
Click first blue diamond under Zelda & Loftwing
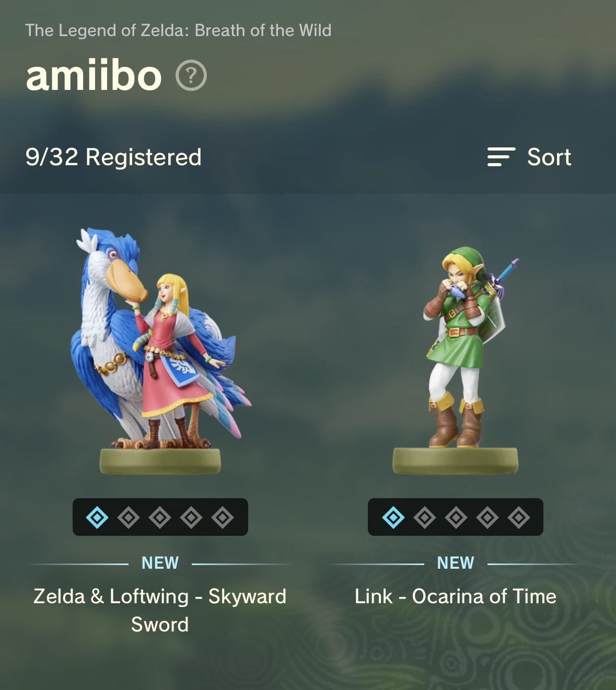pyautogui.click(x=97, y=517)
